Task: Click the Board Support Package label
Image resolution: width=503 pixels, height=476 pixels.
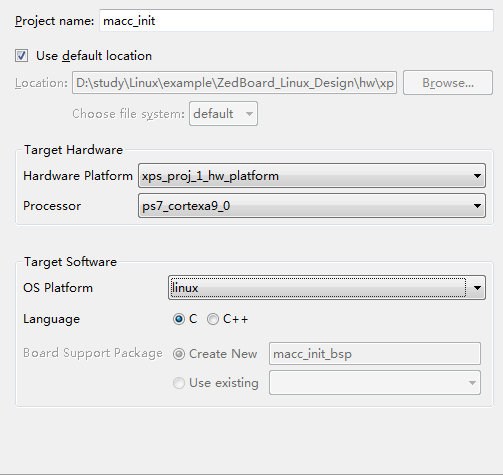Action: pyautogui.click(x=93, y=353)
